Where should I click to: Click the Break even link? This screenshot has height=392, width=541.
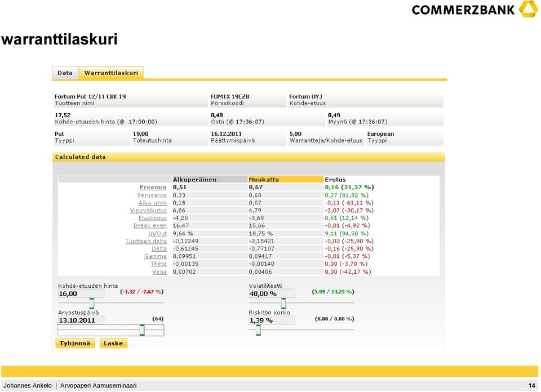tap(150, 225)
